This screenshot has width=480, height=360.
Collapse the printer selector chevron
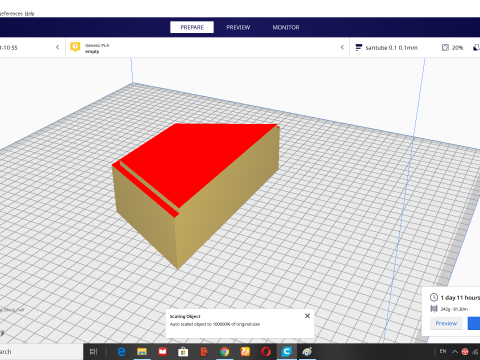tap(58, 47)
